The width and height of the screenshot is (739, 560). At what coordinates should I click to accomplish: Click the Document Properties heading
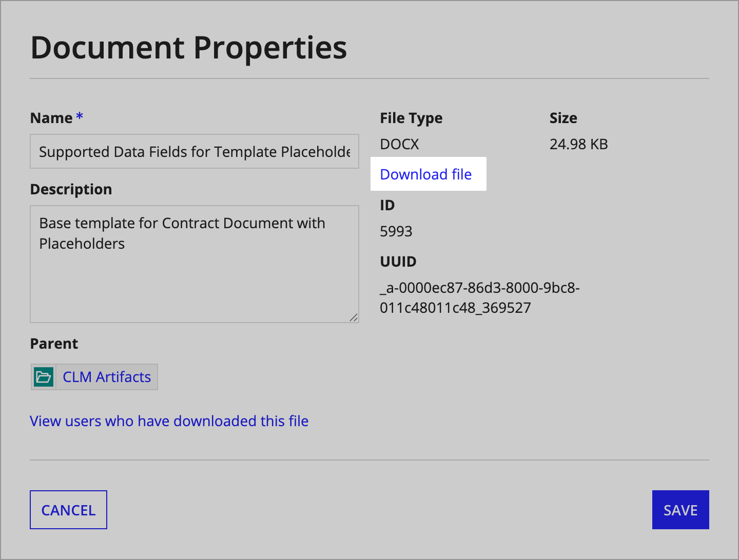pyautogui.click(x=189, y=48)
